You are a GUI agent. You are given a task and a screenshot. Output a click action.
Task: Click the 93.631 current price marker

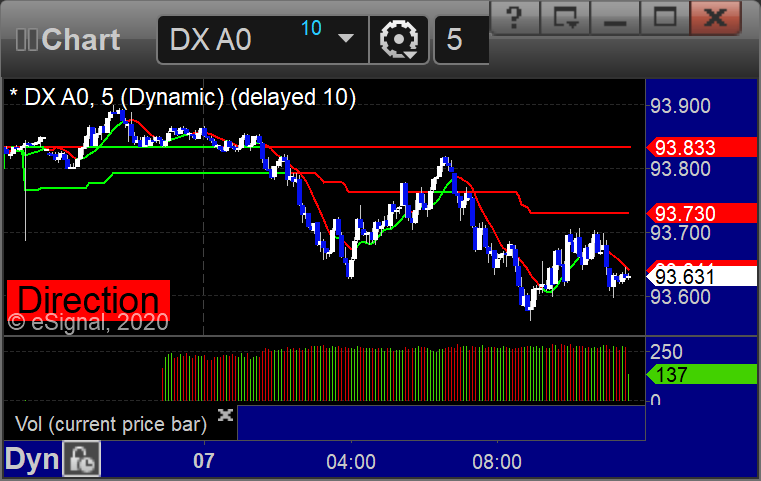click(x=702, y=277)
